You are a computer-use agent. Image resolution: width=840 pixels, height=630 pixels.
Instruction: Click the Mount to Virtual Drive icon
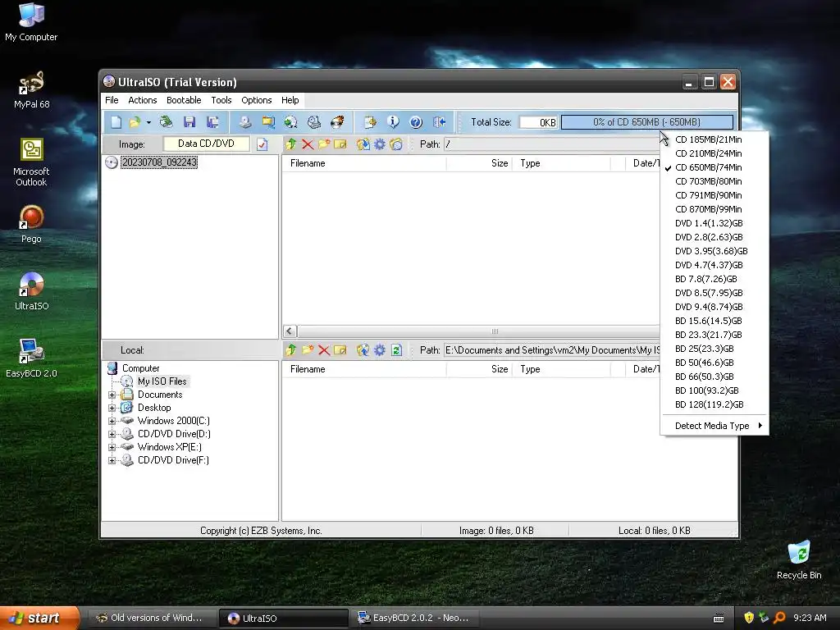coord(314,122)
